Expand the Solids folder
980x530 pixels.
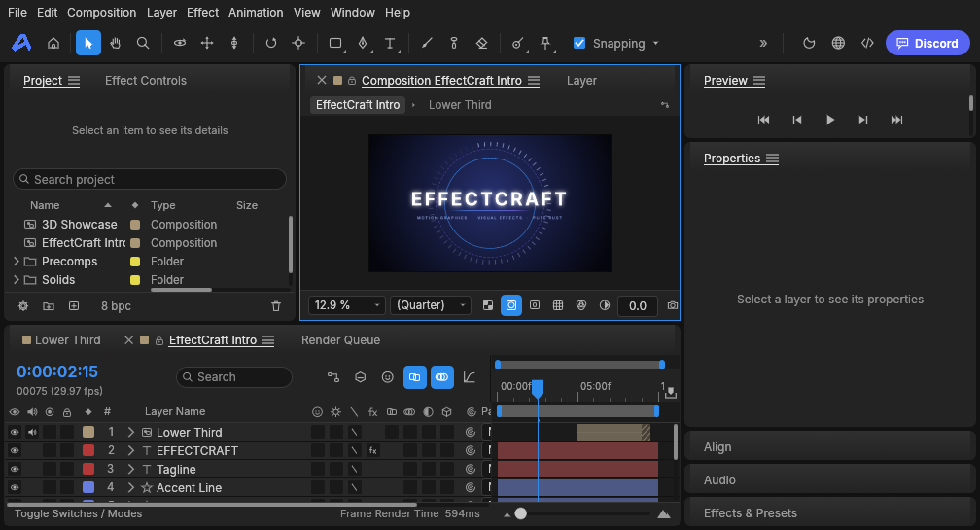click(17, 280)
